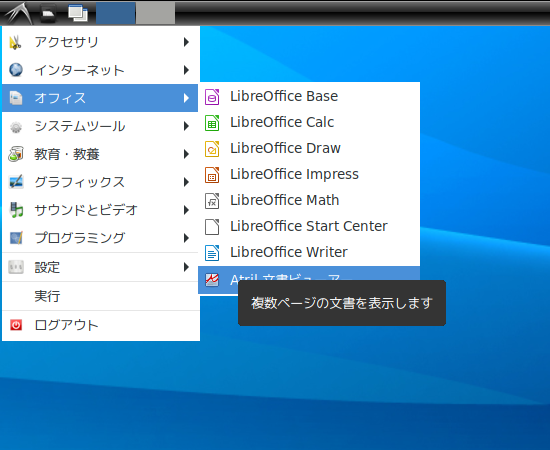Screen dimensions: 550x450
Task: Open the インターネット menu category
Action: pos(100,70)
